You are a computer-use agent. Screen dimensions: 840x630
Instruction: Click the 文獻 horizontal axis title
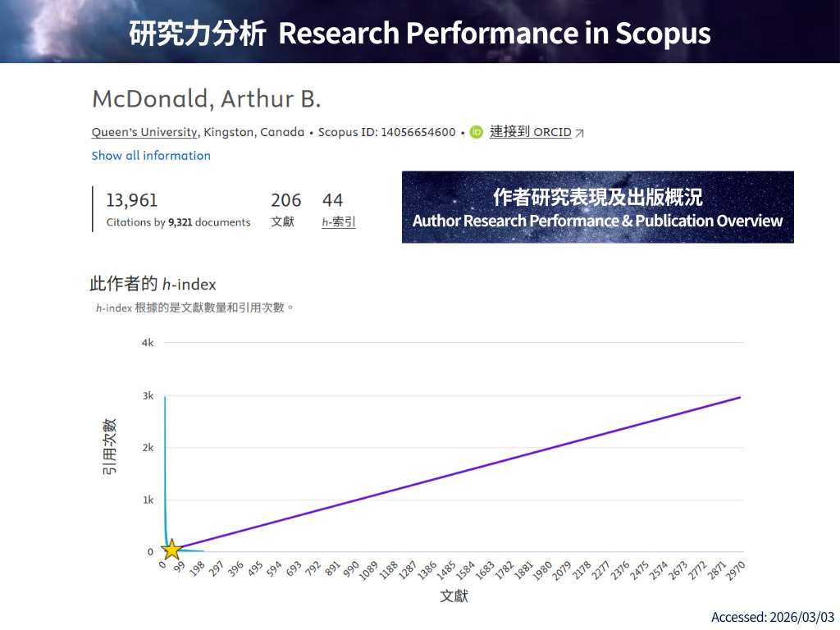pyautogui.click(x=454, y=596)
